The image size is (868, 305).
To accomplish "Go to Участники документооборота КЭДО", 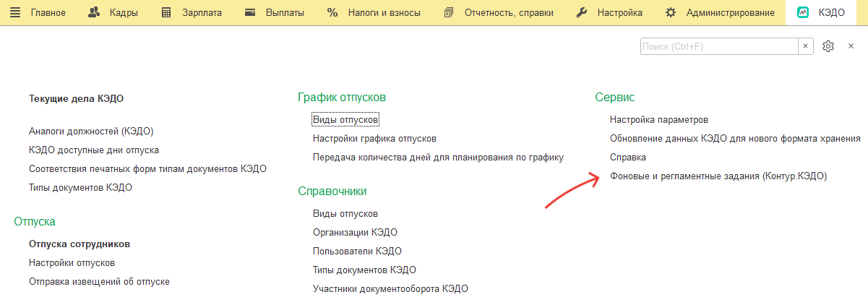I will pyautogui.click(x=390, y=288).
